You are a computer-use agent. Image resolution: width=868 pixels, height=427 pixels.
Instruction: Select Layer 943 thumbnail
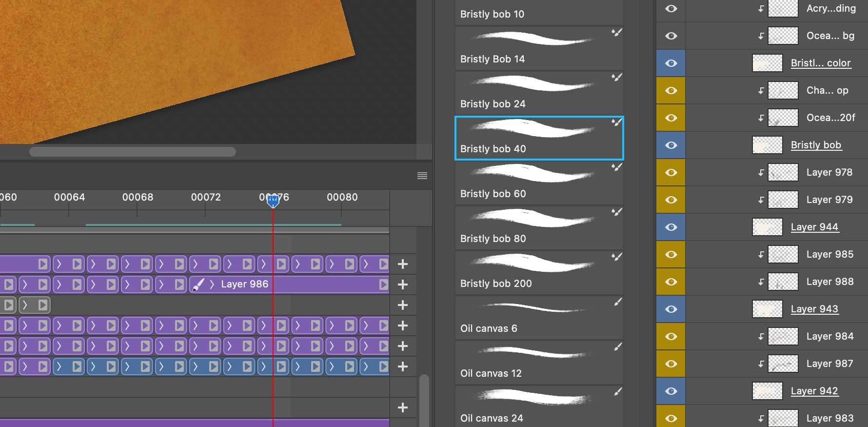coord(768,309)
